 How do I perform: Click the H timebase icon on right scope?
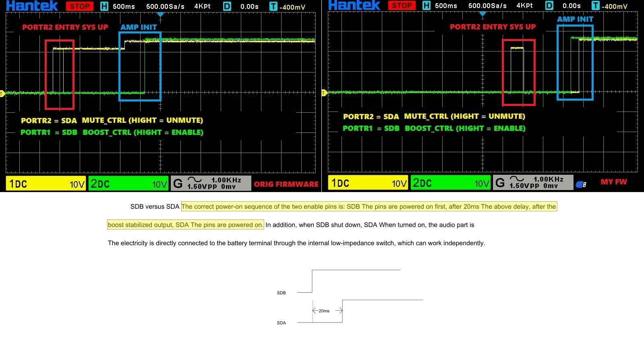[427, 6]
